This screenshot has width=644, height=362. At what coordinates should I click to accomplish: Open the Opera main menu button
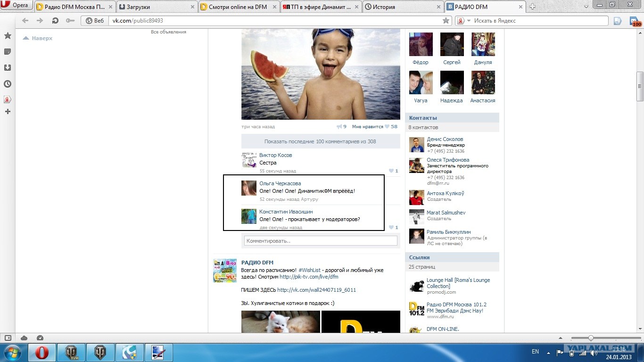click(x=17, y=6)
